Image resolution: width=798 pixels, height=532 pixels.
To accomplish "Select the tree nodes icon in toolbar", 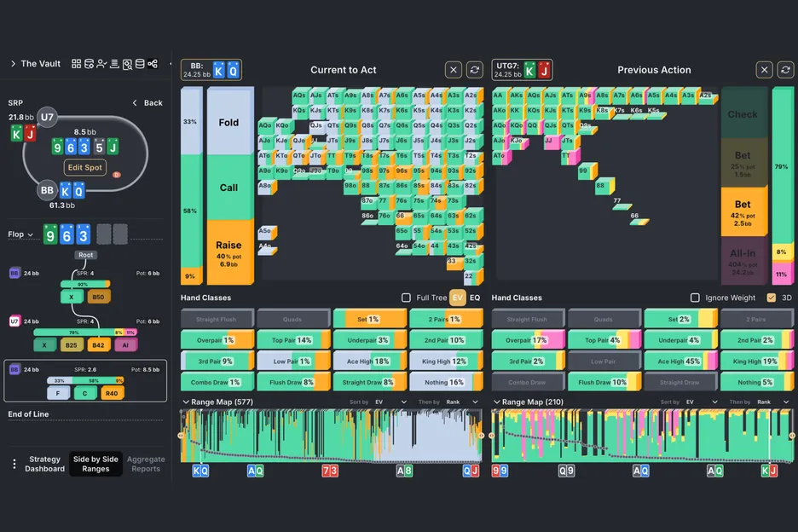I will [x=153, y=64].
